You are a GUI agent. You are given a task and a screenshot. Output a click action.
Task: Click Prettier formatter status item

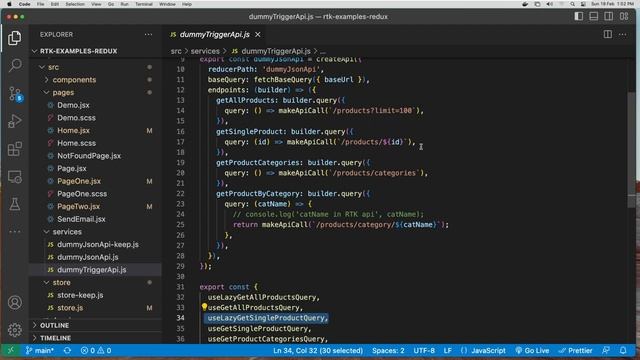coord(576,351)
